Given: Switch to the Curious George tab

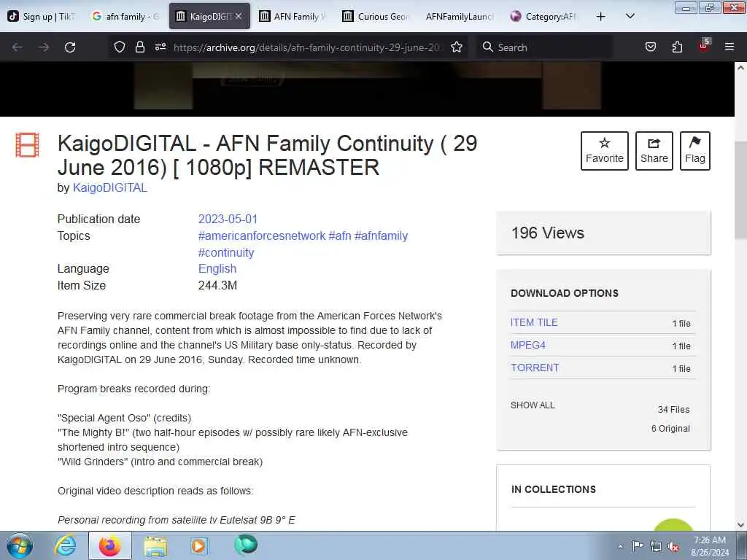Looking at the screenshot, I should coord(376,16).
